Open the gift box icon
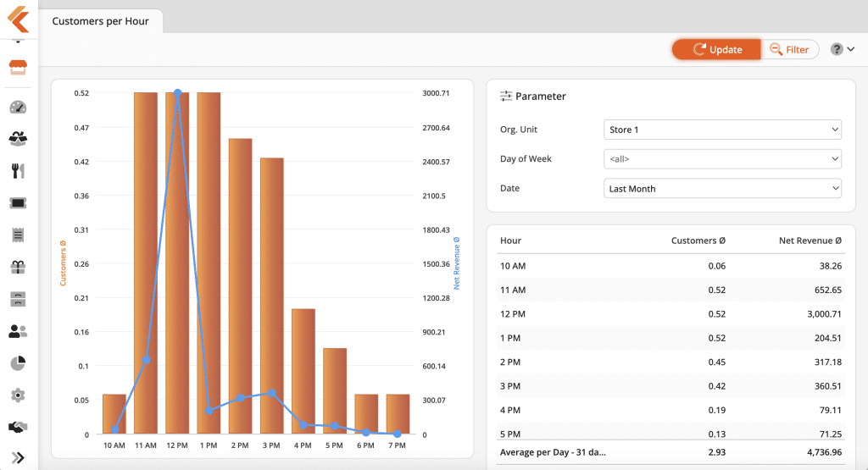868x470 pixels. pos(18,267)
